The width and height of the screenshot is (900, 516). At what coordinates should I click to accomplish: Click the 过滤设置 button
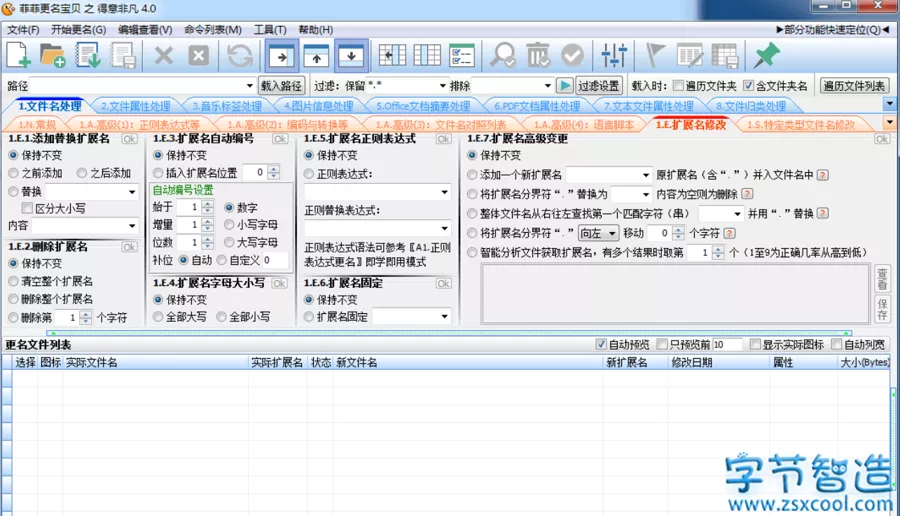(x=598, y=86)
